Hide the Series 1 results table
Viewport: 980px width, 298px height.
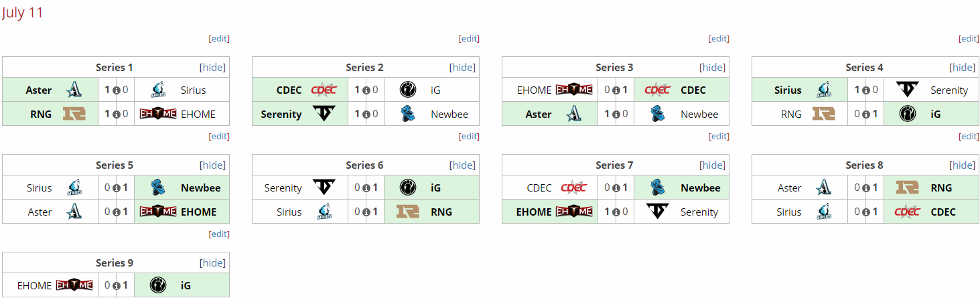coord(213,67)
